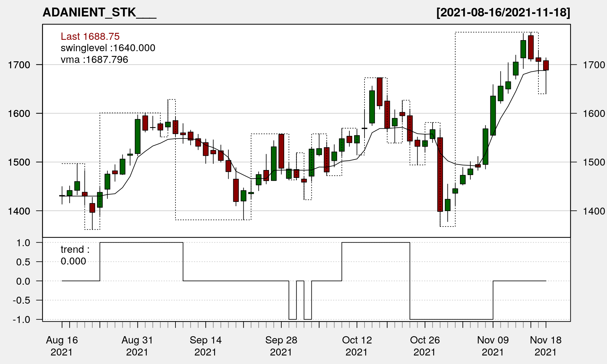607x364 pixels.
Task: Click the last red candlestick on Nov 18
Action: pos(546,65)
